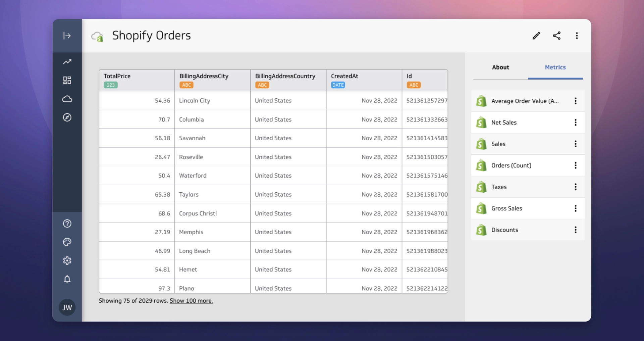Screen dimensions: 644x341
Task: Click the Shopify icon next to Discounts
Action: tap(481, 230)
